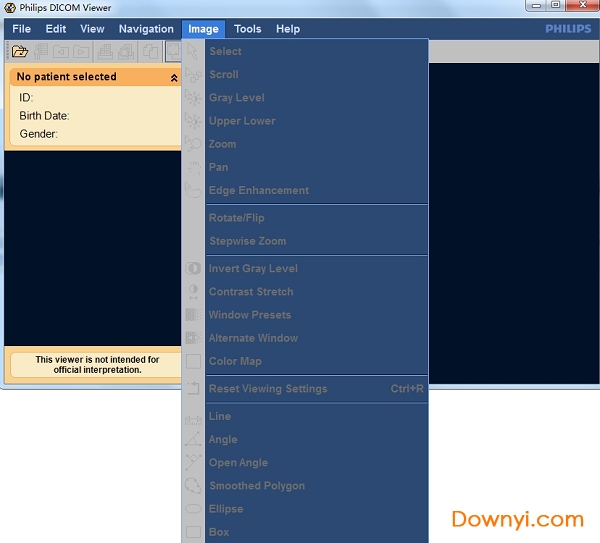The width and height of the screenshot is (600, 543).
Task: Pick Gray Level from the menu
Action: [x=236, y=98]
